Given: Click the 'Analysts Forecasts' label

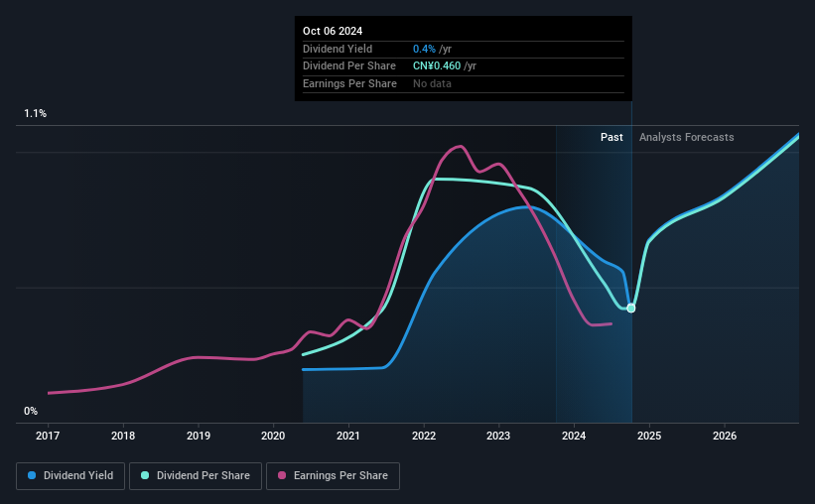Looking at the screenshot, I should point(687,137).
